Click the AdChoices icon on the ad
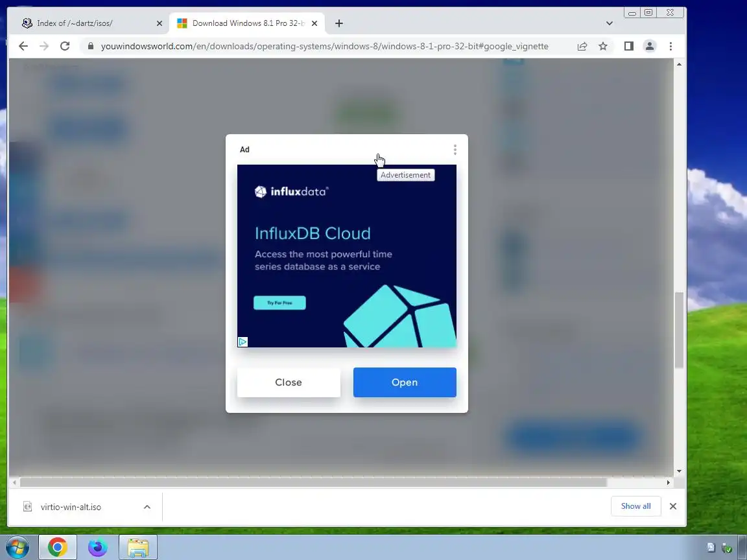Screen dimensions: 747x560 243,342
